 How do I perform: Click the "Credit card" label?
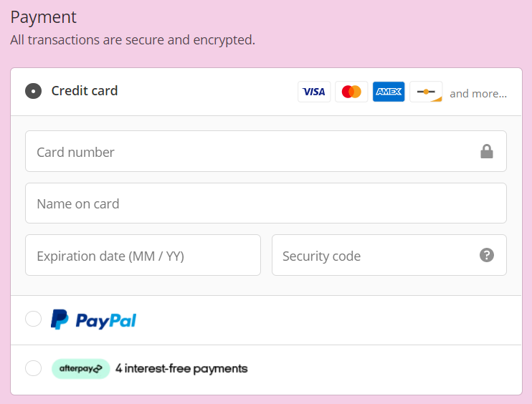point(85,91)
